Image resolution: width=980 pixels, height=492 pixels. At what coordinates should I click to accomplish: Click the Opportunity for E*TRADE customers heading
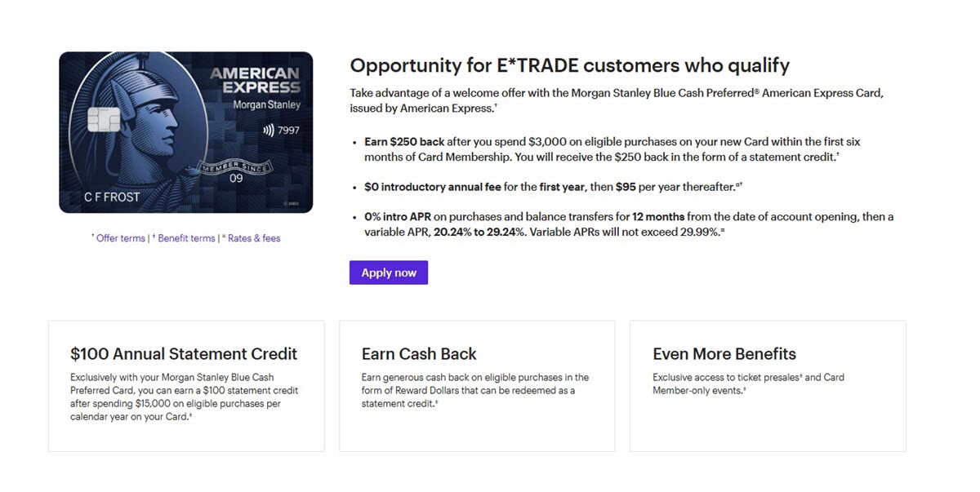[569, 65]
